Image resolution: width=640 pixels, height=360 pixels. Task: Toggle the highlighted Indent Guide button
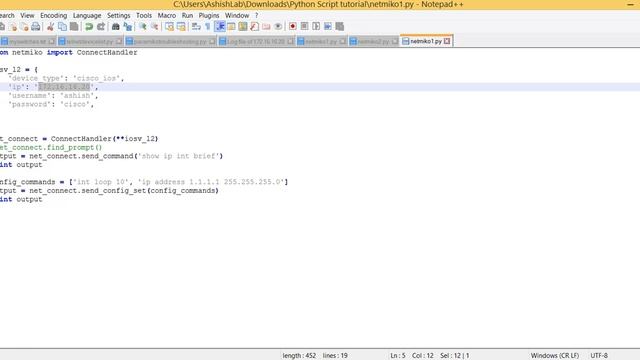(220, 27)
